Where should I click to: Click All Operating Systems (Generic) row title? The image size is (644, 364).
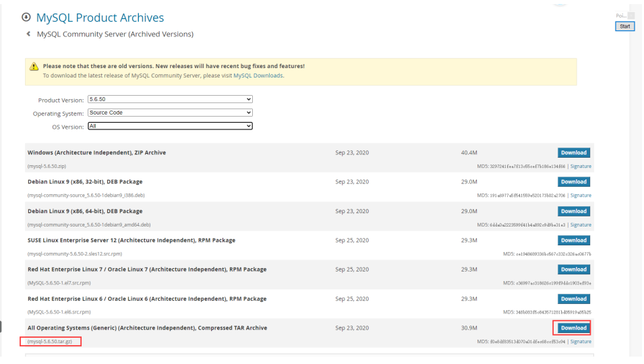point(147,328)
